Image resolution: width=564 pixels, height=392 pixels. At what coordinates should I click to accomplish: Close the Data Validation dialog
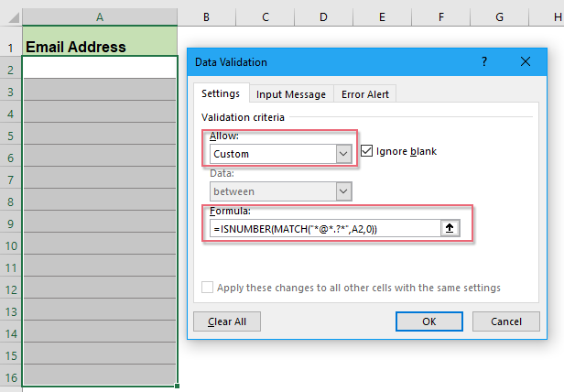click(x=526, y=61)
